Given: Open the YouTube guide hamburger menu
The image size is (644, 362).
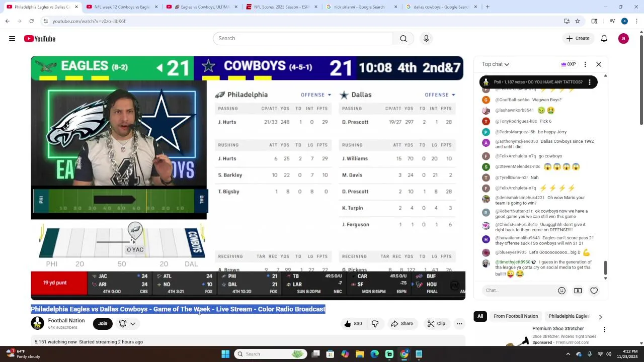Looking at the screenshot, I should 12,39.
